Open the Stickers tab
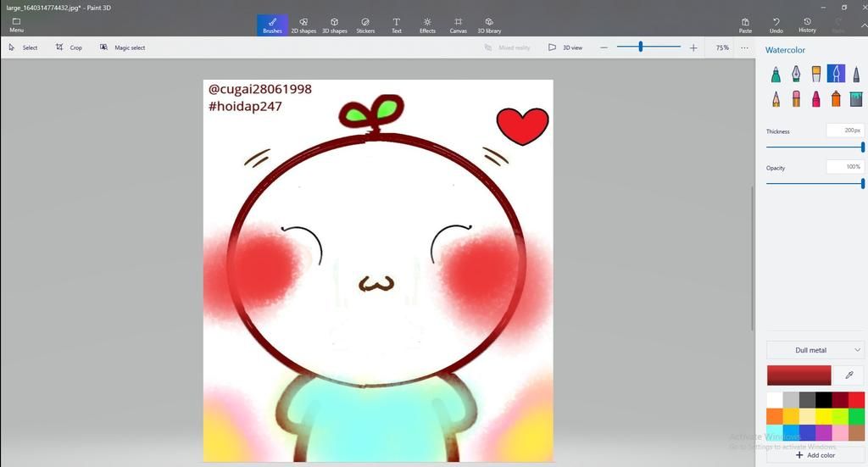 365,25
